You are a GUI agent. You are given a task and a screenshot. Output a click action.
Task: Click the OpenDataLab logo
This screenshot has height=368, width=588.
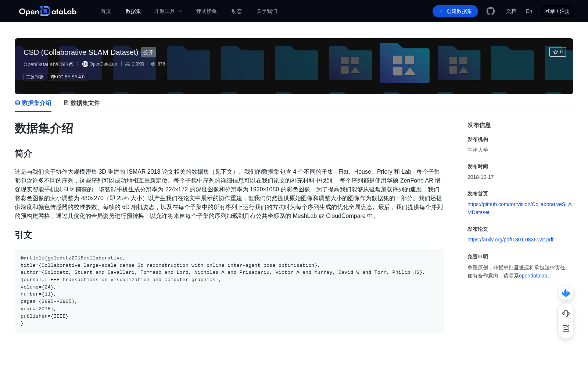[48, 11]
